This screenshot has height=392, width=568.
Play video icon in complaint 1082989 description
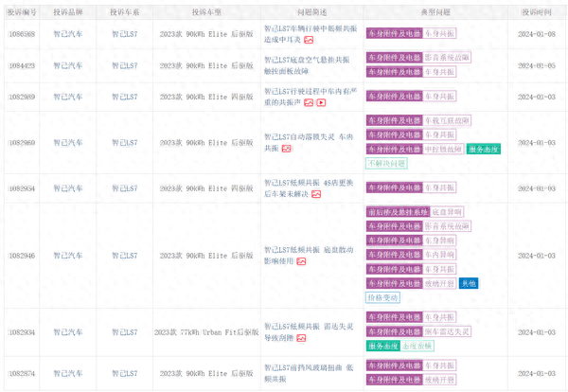point(321,102)
